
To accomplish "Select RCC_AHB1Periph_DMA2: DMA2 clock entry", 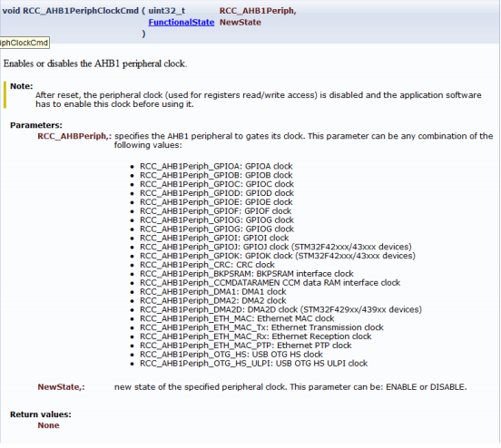I will [212, 300].
